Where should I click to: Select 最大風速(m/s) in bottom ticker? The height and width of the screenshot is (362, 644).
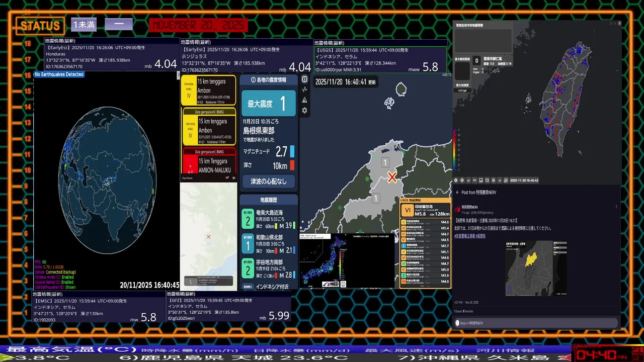(412, 350)
